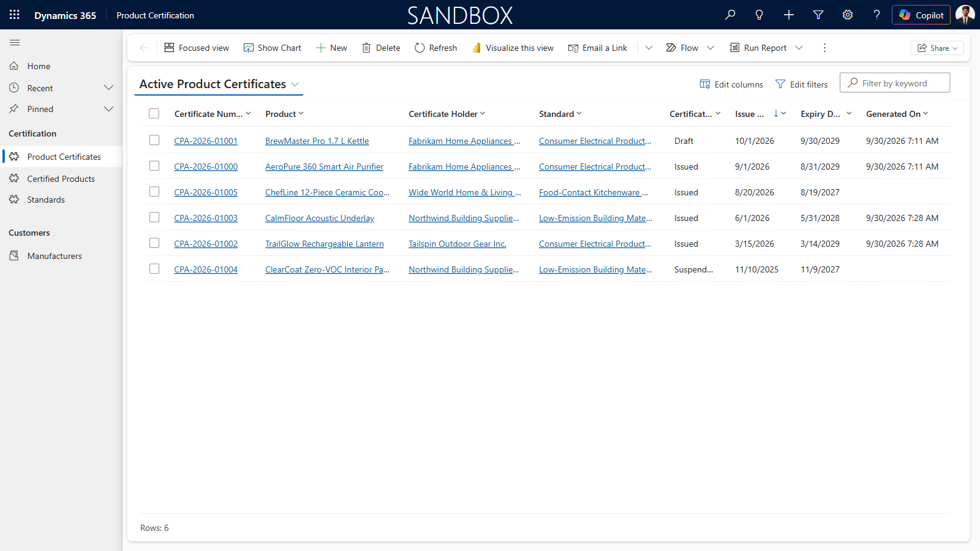The width and height of the screenshot is (980, 551).
Task: Create a New certificate record
Action: point(331,48)
